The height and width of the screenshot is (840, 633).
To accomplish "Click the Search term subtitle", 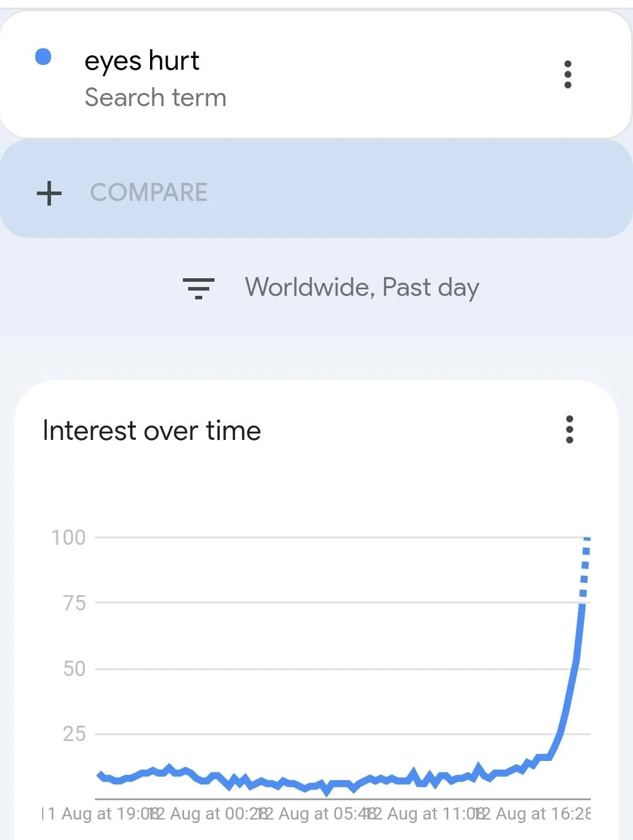I will [155, 98].
